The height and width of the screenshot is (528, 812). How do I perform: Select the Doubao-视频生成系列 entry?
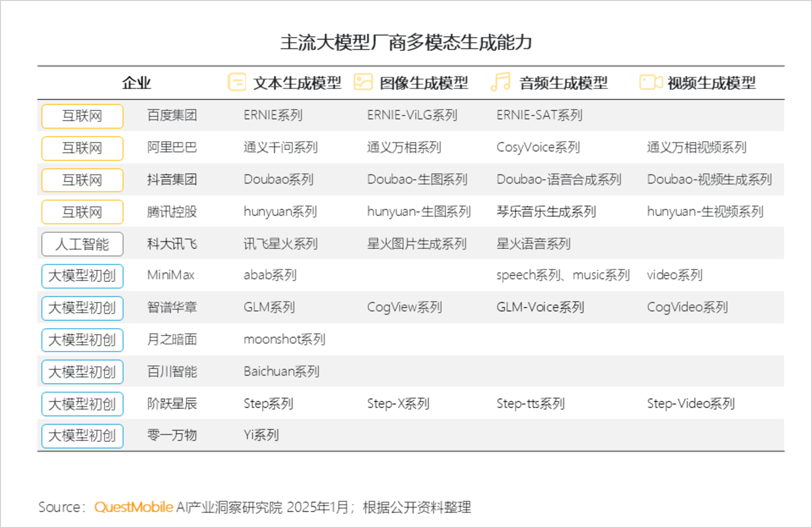(709, 179)
